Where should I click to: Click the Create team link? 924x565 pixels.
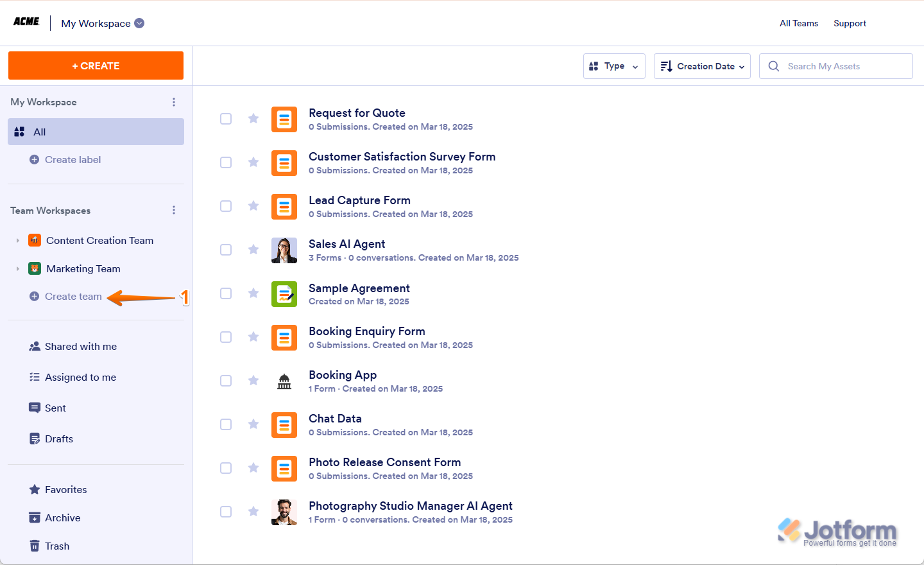(73, 297)
